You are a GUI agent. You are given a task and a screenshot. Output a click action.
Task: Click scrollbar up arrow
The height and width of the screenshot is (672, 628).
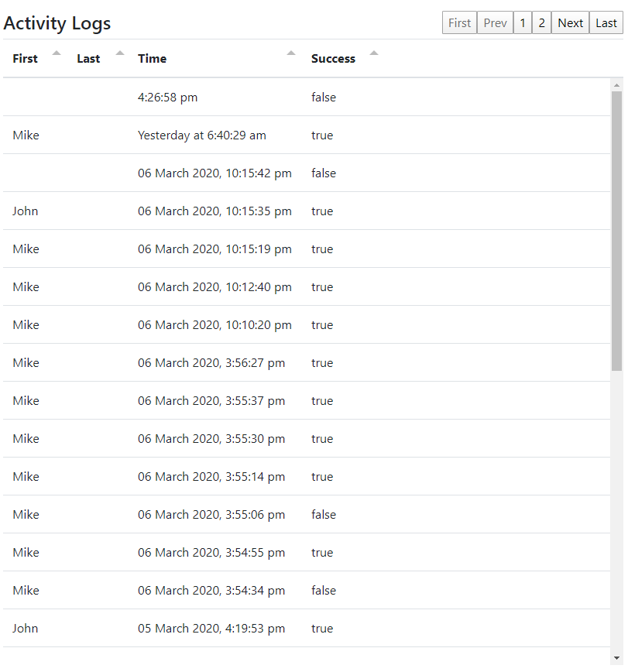click(x=616, y=84)
